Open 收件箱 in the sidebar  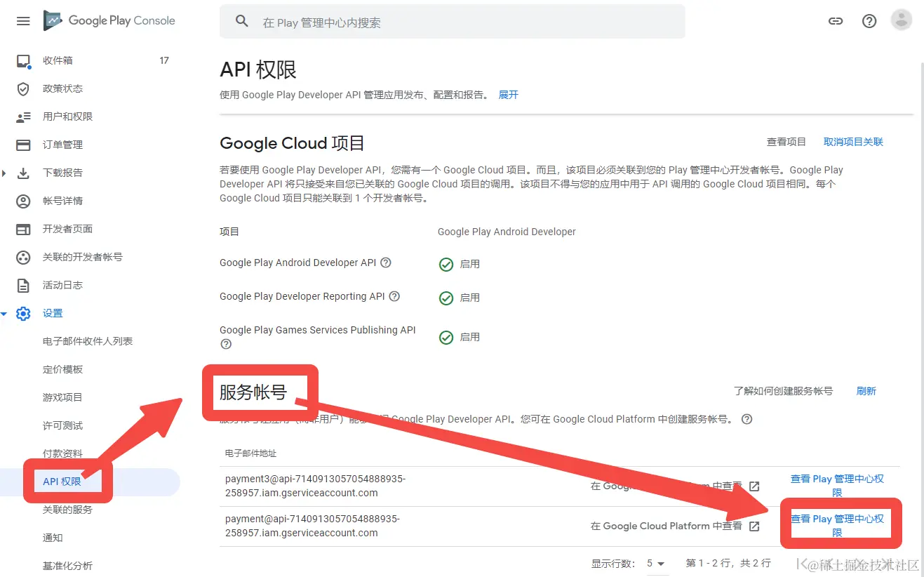58,60
